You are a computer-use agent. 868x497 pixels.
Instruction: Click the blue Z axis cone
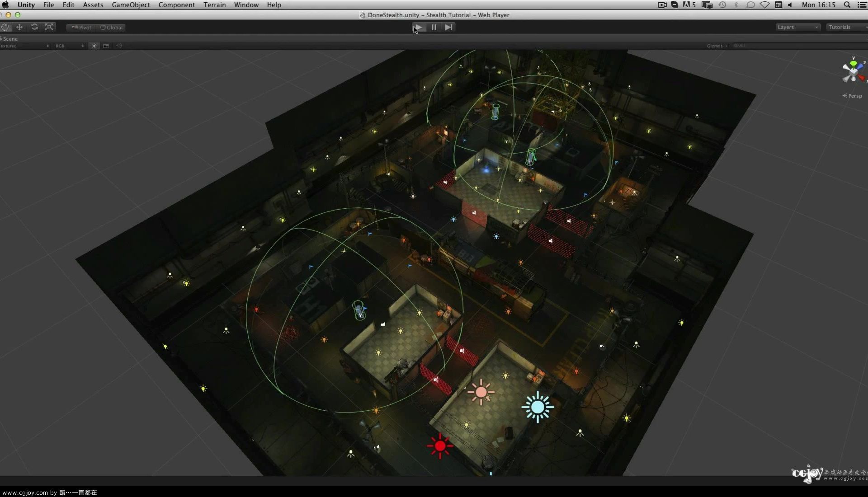pyautogui.click(x=860, y=66)
